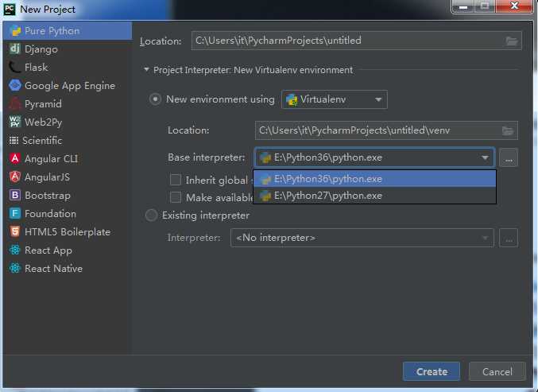
Task: Close the New Project dialog
Action: tap(514, 6)
